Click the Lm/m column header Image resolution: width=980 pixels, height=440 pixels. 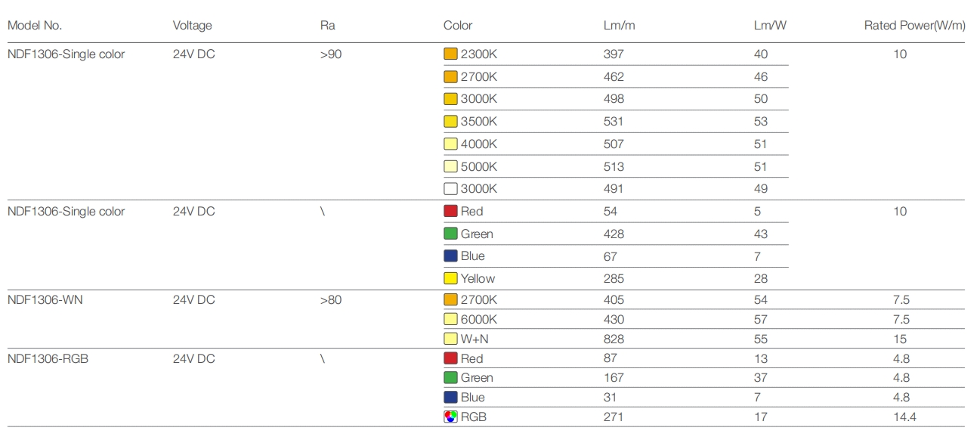pyautogui.click(x=619, y=26)
